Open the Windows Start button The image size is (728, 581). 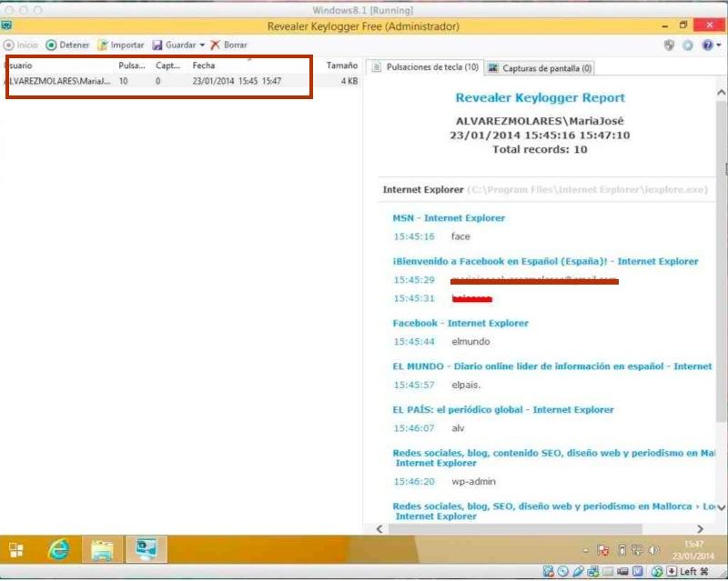pos(16,549)
